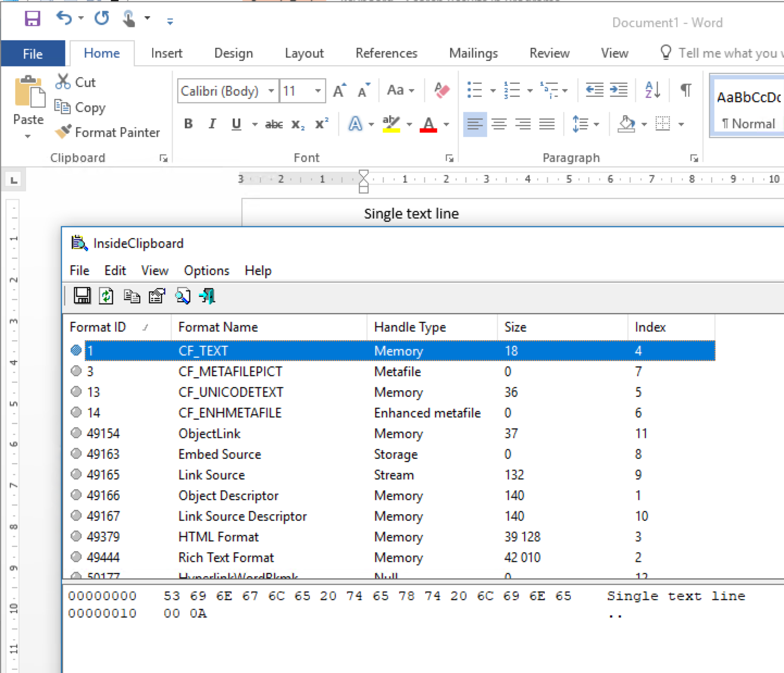Viewport: 784px width, 673px height.
Task: Expand the Paste options arrow
Action: pyautogui.click(x=28, y=136)
